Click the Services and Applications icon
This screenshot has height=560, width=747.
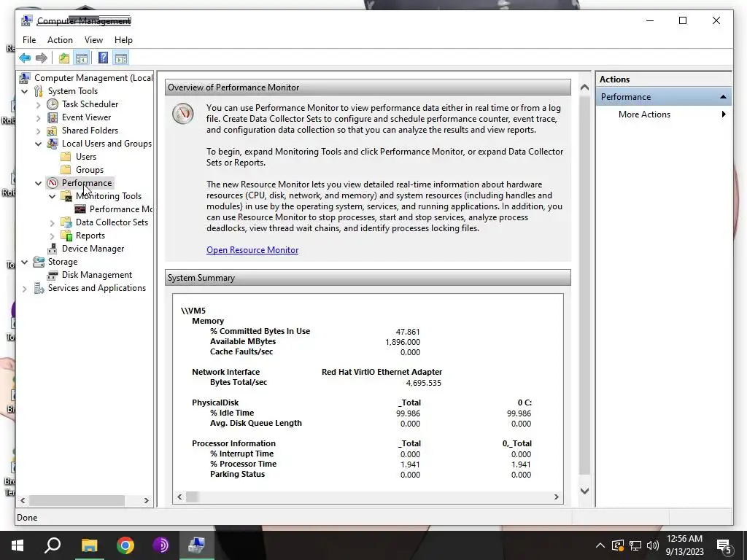pos(39,288)
